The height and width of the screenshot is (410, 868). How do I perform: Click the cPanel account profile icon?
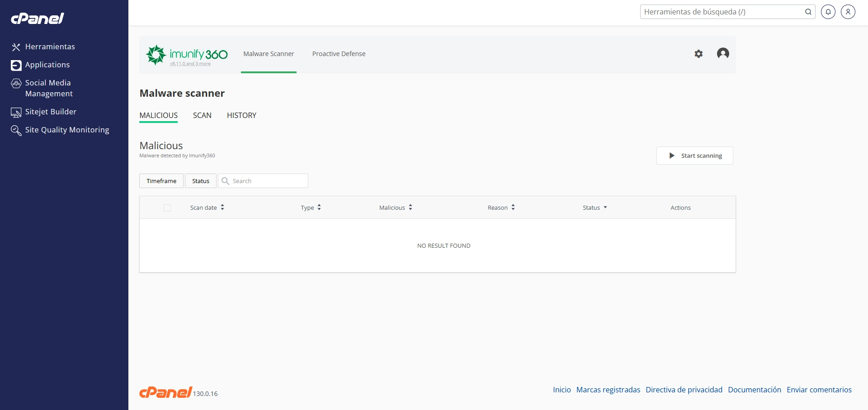pyautogui.click(x=848, y=12)
